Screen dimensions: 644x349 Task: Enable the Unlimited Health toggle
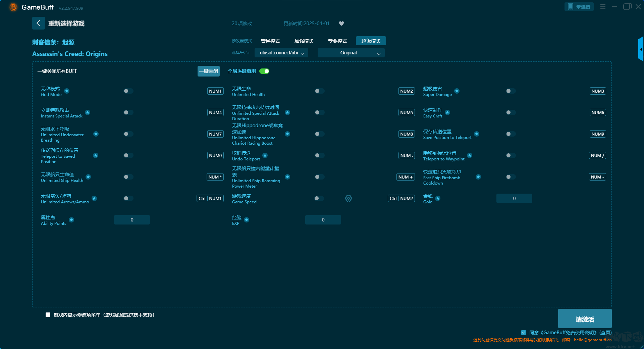[x=319, y=91]
